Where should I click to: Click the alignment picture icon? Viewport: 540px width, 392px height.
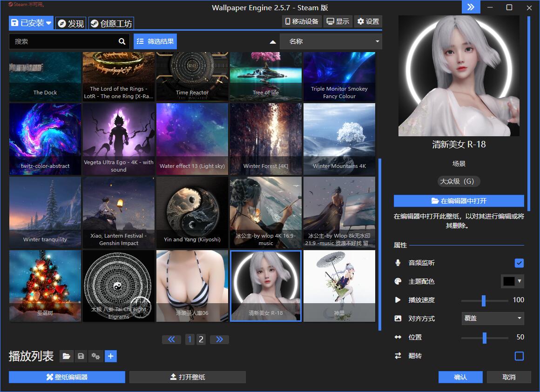398,319
